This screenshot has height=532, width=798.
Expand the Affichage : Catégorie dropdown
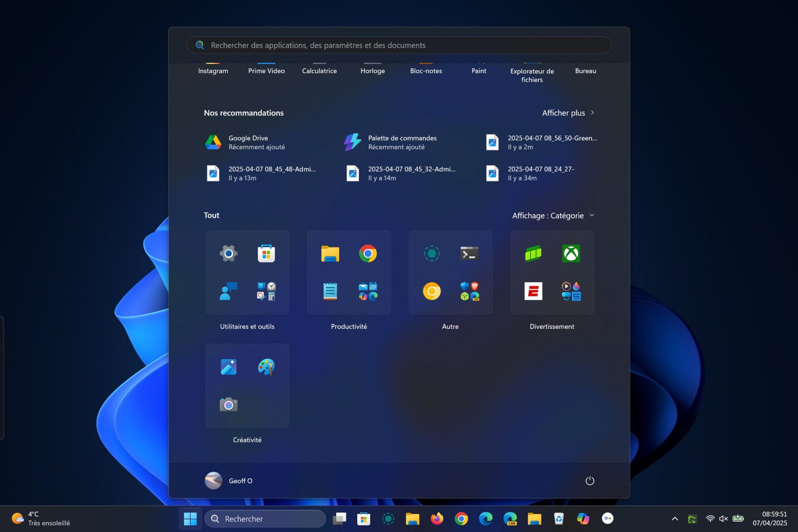[553, 215]
